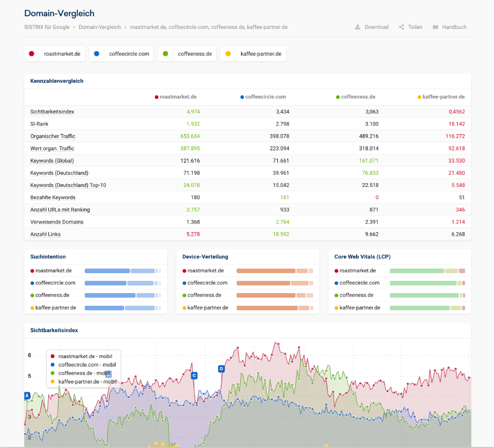Click the Kennzahlenvergleich table heading
This screenshot has width=494, height=448.
tap(57, 81)
